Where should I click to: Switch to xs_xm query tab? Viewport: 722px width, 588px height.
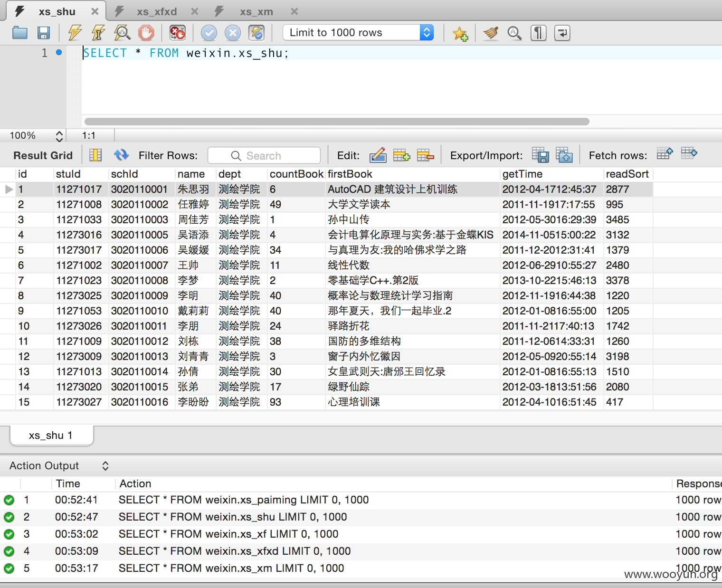click(x=256, y=11)
